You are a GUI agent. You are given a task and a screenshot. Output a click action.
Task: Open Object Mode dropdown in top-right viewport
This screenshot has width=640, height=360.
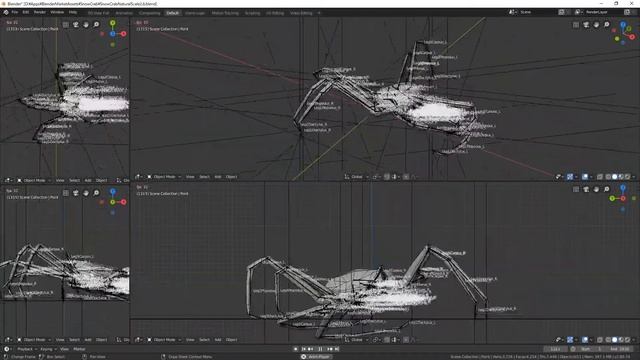coord(164,177)
